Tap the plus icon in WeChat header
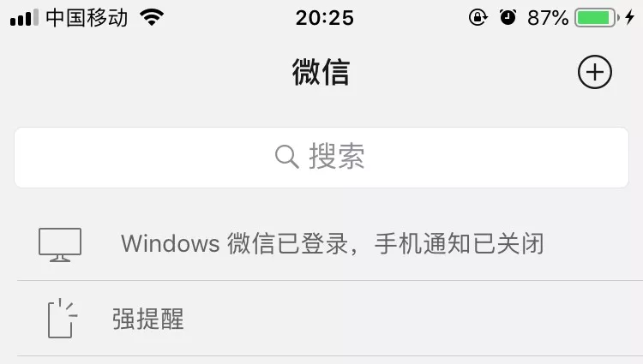Viewport: 643px width, 364px height. click(595, 73)
